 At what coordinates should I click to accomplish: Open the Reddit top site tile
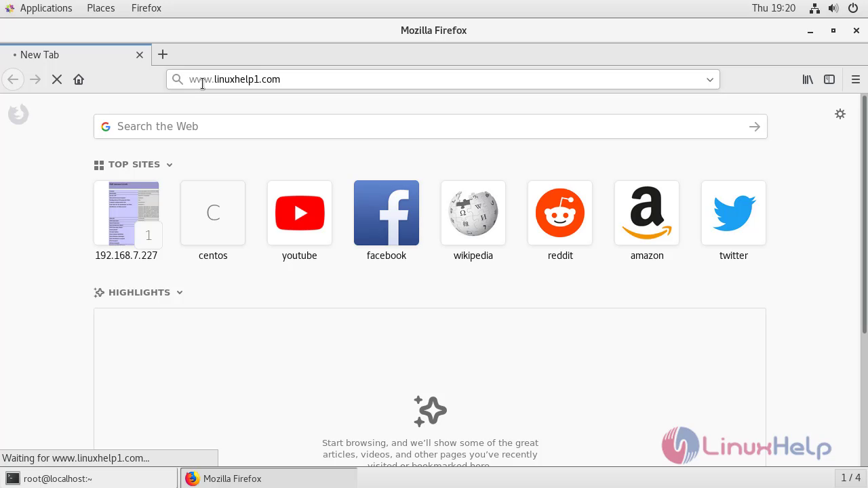(560, 213)
